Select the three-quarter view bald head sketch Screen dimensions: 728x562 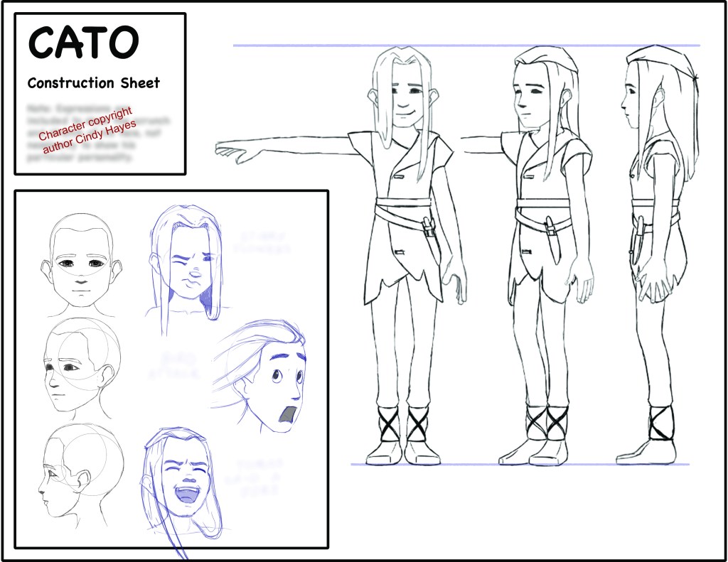point(80,368)
